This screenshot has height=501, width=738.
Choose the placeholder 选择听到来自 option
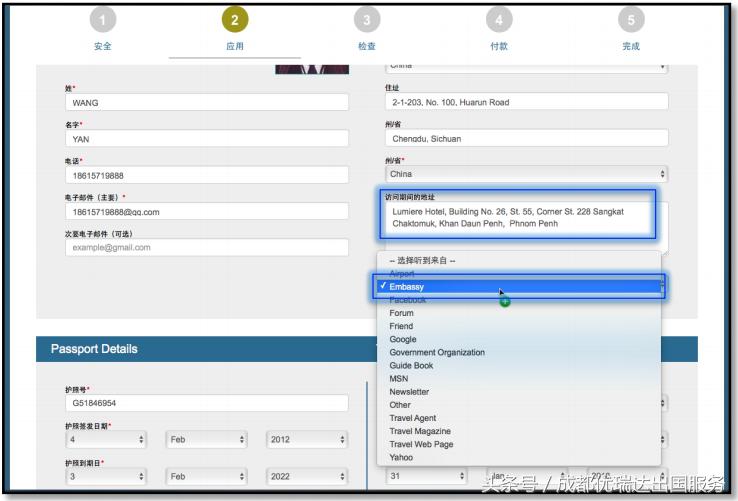click(519, 260)
